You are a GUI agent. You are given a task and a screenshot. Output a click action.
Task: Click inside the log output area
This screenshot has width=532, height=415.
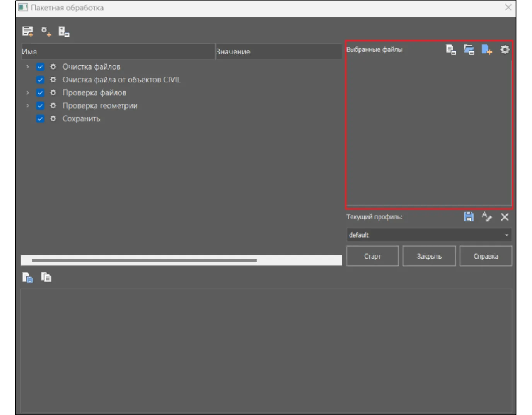[266, 351]
